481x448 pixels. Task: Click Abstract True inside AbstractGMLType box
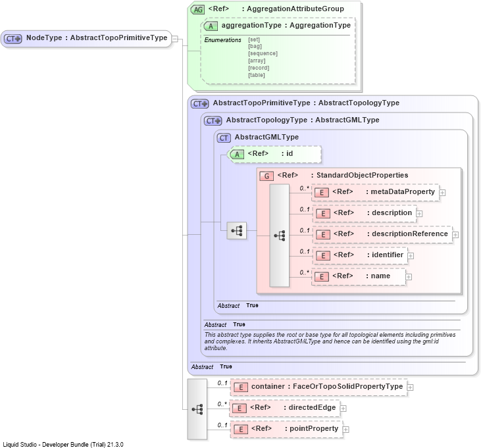tap(238, 306)
